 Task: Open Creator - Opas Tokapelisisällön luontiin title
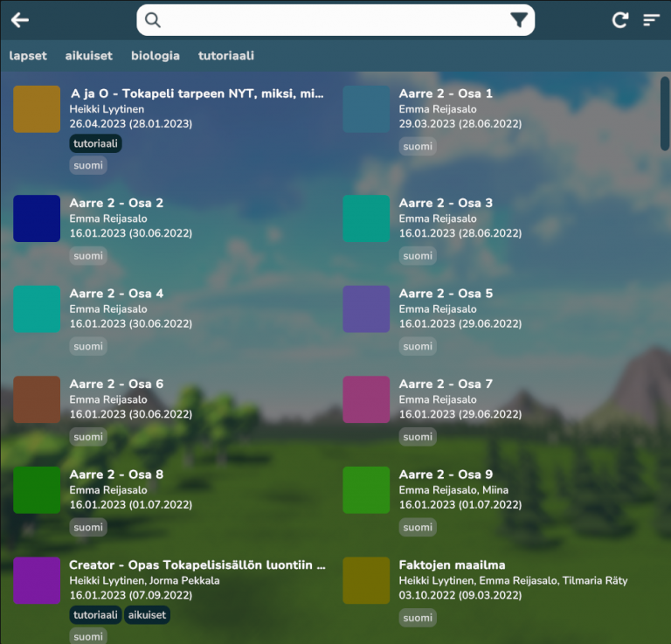(197, 564)
